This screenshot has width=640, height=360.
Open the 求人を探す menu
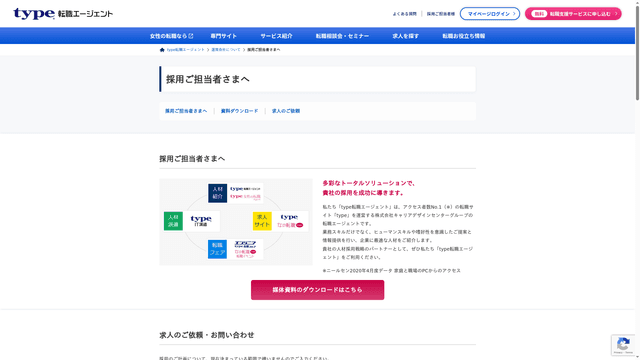405,36
